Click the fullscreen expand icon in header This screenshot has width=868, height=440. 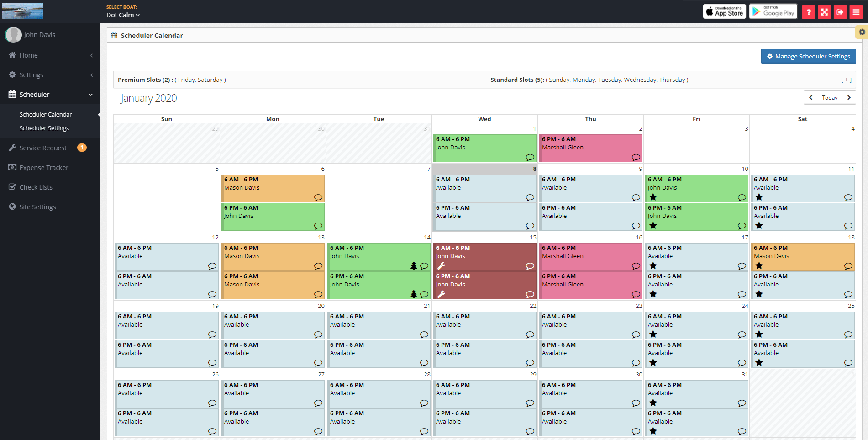[824, 12]
